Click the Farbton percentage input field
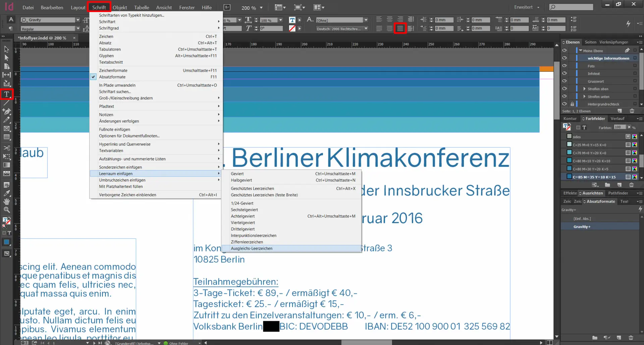The width and height of the screenshot is (644, 345). tap(620, 127)
